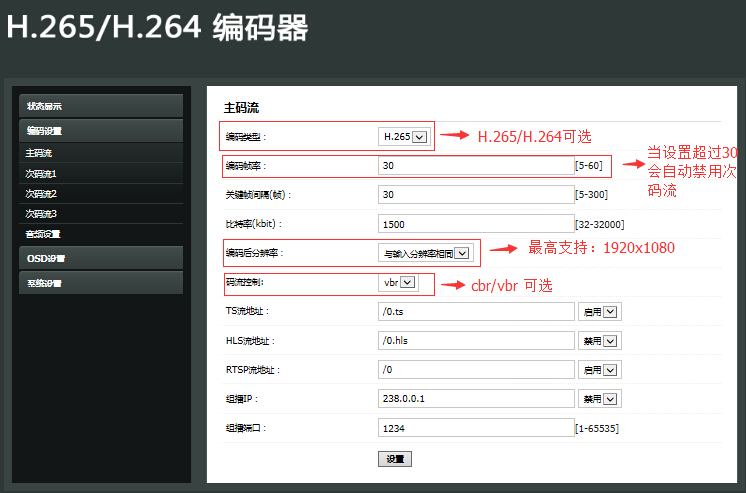746x493 pixels.
Task: Open the 编码设置 sidebar menu
Action: [x=101, y=130]
